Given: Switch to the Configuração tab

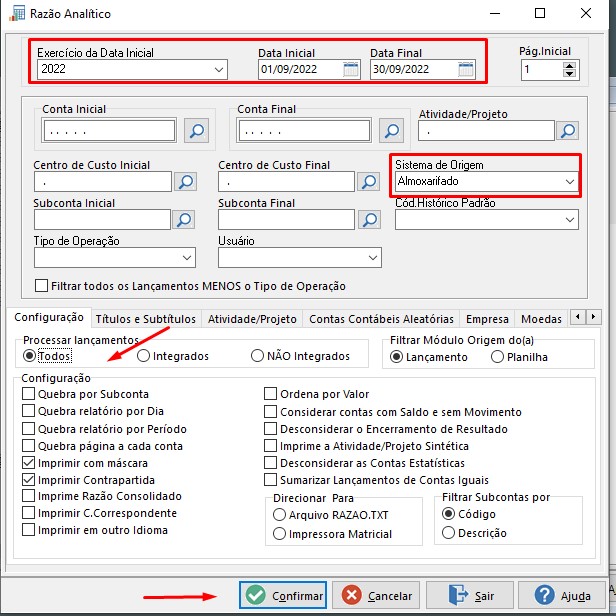Looking at the screenshot, I should click(49, 317).
